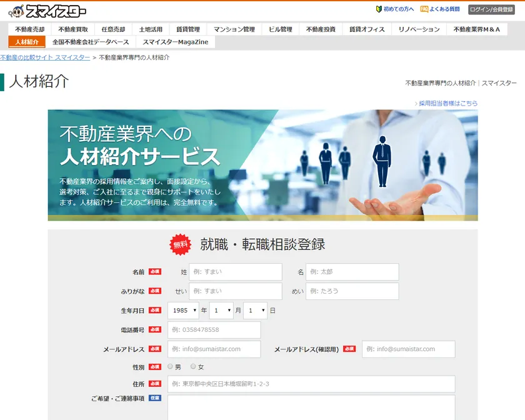The height and width of the screenshot is (420, 525).
Task: Focus the 姓 name field
Action: coord(236,272)
